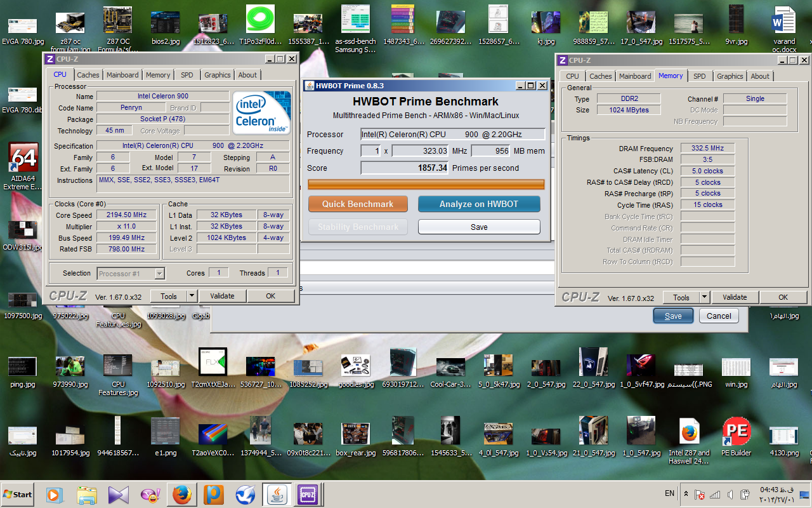Click OK in left CPU-Z window
Viewport: 812px width, 508px height.
click(271, 296)
